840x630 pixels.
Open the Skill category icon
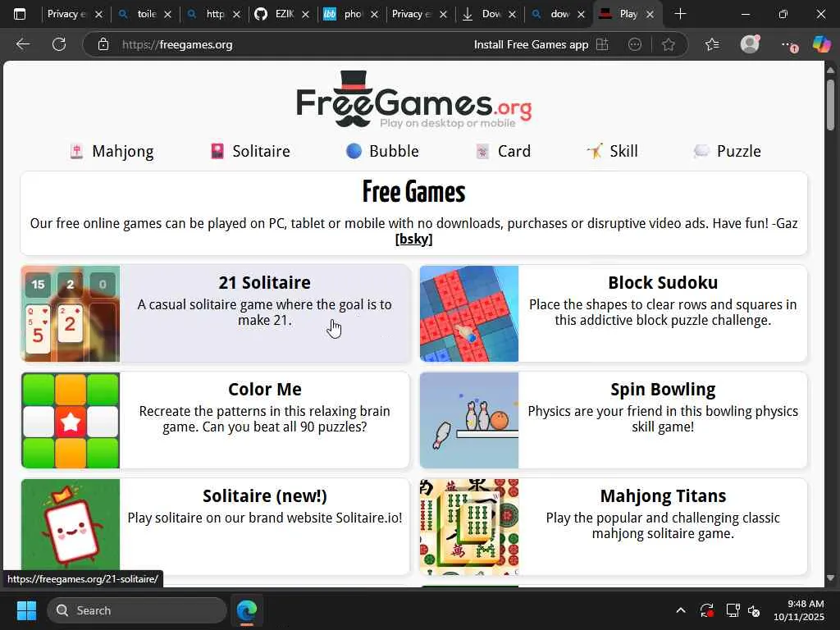(594, 152)
